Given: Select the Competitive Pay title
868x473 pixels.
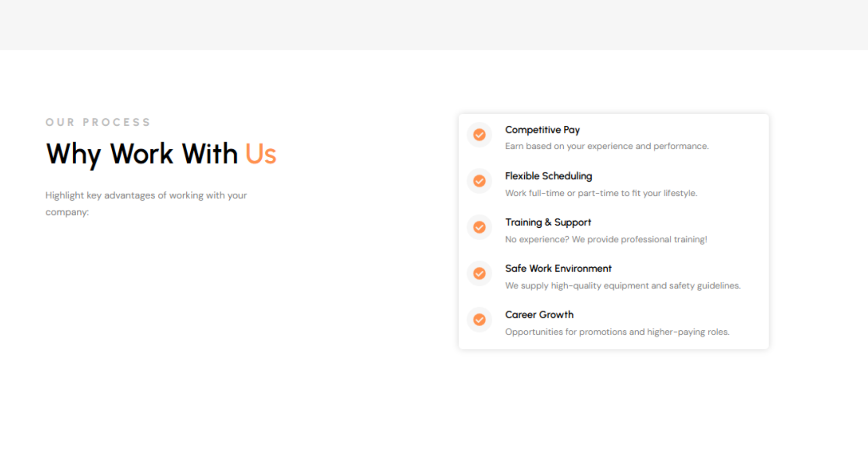Looking at the screenshot, I should (x=542, y=130).
